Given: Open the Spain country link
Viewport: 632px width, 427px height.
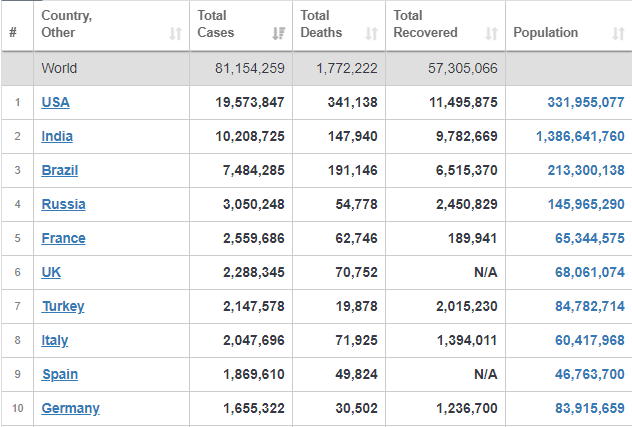Looking at the screenshot, I should (x=60, y=374).
